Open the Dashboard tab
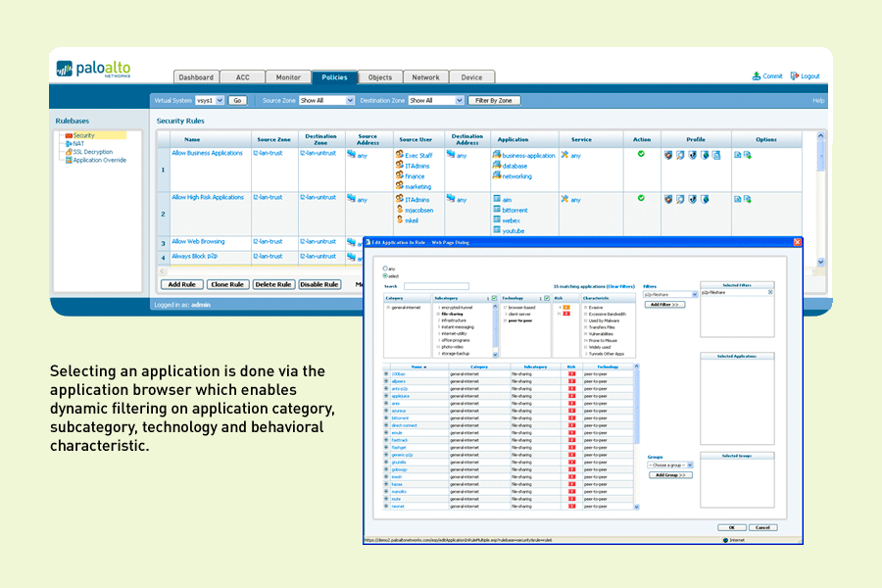The width and height of the screenshot is (882, 588). pos(196,77)
